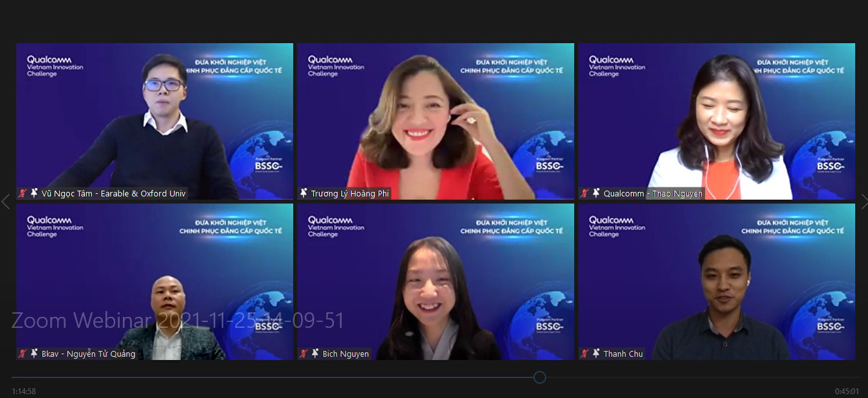Select the Vũ Ngọc Tâm video tile
The width and height of the screenshot is (868, 398).
tap(154, 121)
